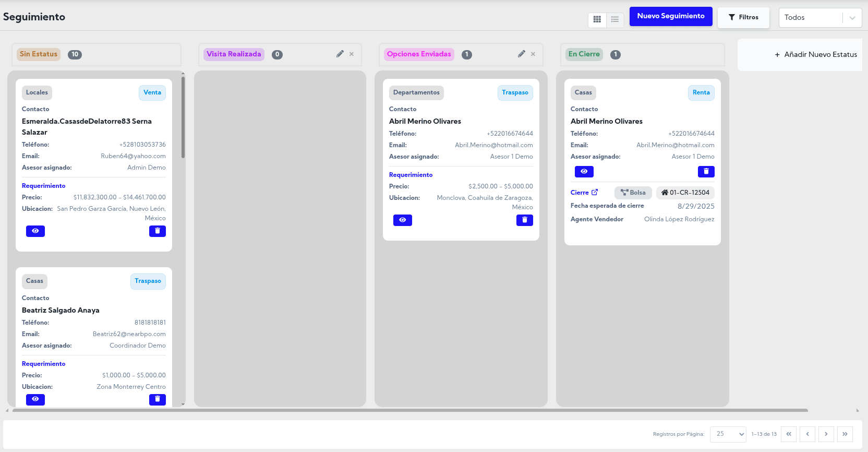Open the Filtros panel

(743, 17)
